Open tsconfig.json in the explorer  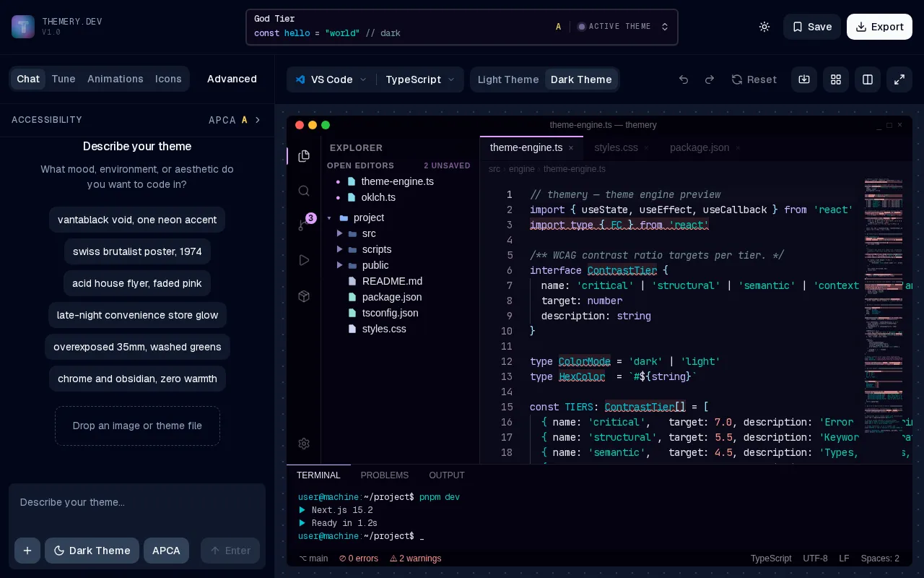point(390,313)
